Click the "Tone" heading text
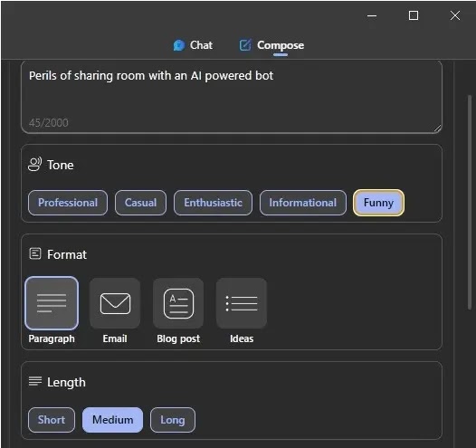 coord(61,165)
